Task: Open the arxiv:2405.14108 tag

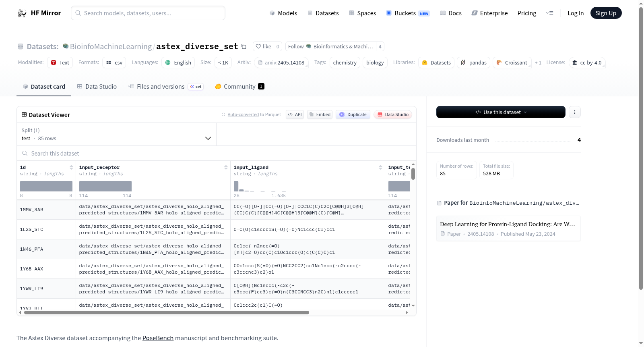Action: tap(281, 62)
